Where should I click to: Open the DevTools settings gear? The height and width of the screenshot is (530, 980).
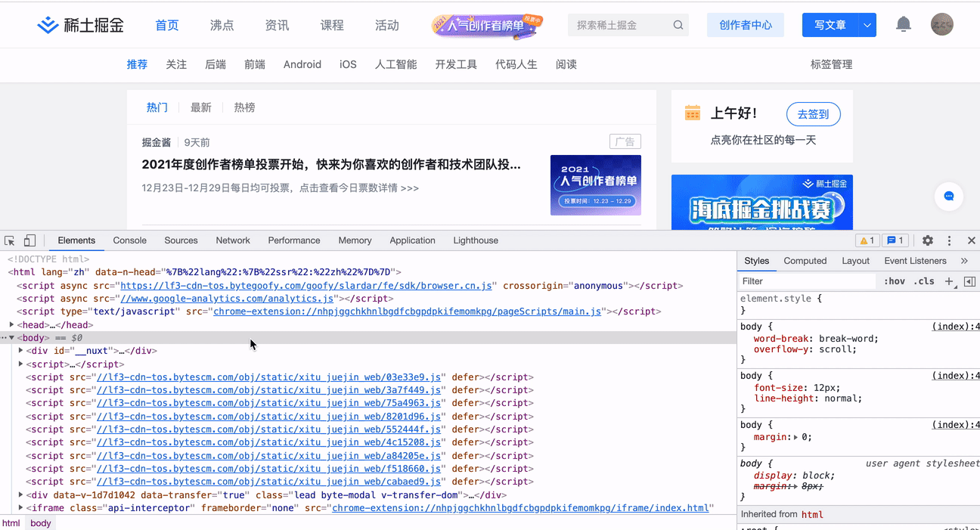(x=928, y=240)
